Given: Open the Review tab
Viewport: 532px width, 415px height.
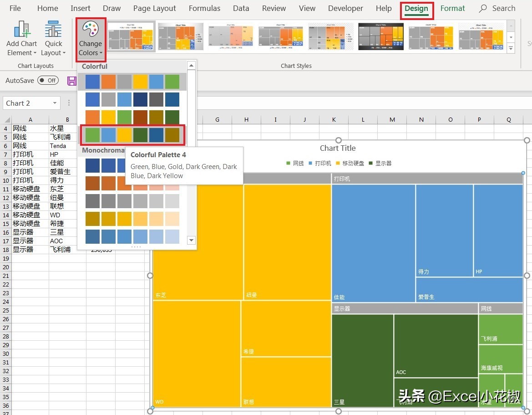Looking at the screenshot, I should (x=274, y=9).
